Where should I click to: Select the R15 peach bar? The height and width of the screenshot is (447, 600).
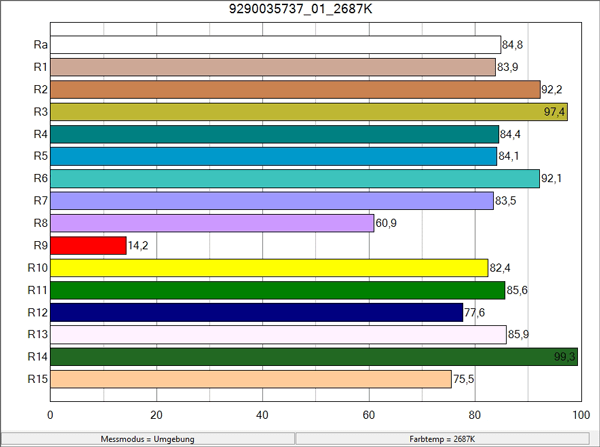click(251, 379)
